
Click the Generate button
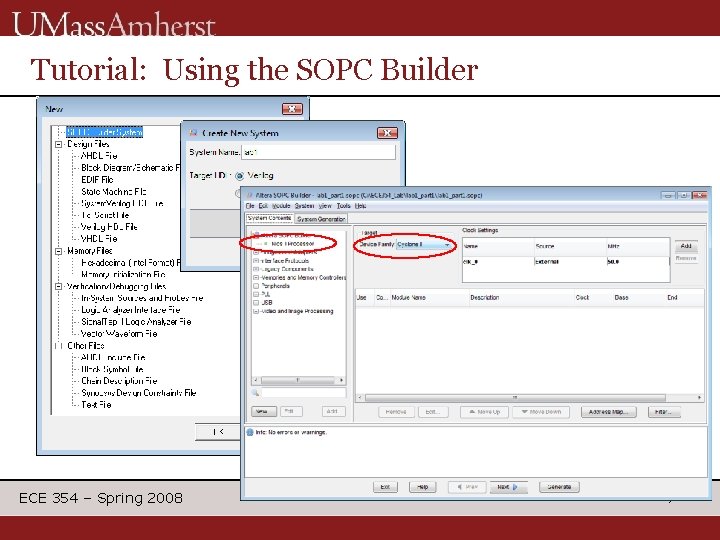point(559,487)
